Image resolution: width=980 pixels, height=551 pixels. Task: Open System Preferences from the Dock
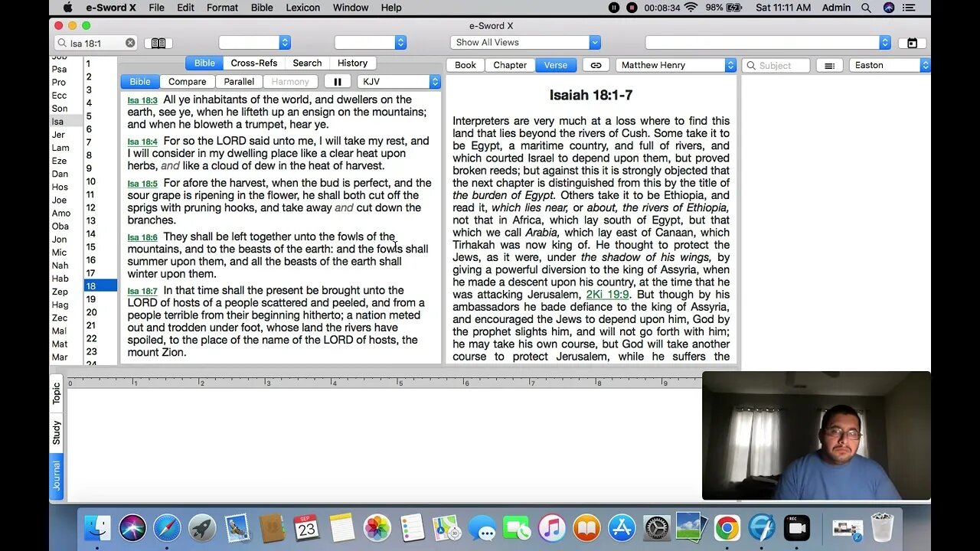click(x=657, y=528)
